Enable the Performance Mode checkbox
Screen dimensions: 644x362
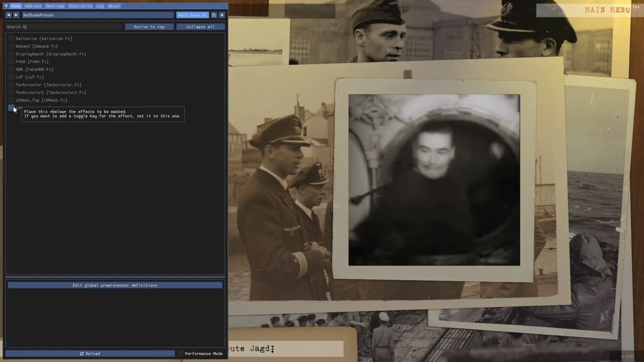click(181, 353)
